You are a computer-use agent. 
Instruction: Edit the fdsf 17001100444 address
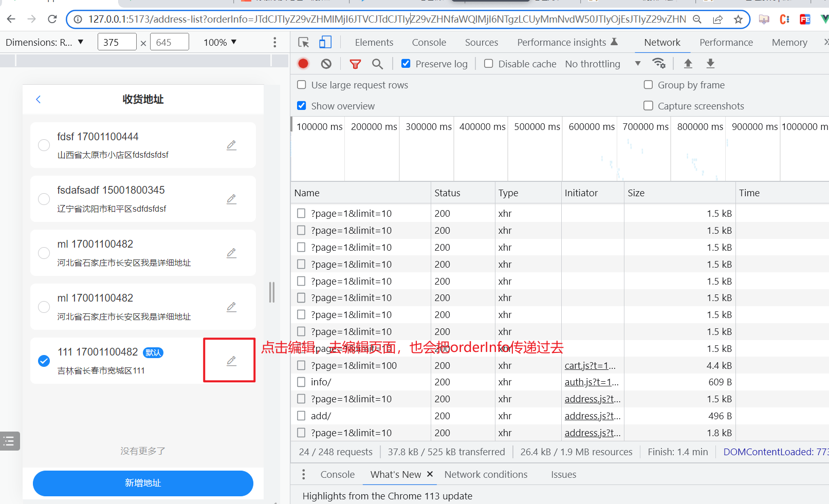232,145
